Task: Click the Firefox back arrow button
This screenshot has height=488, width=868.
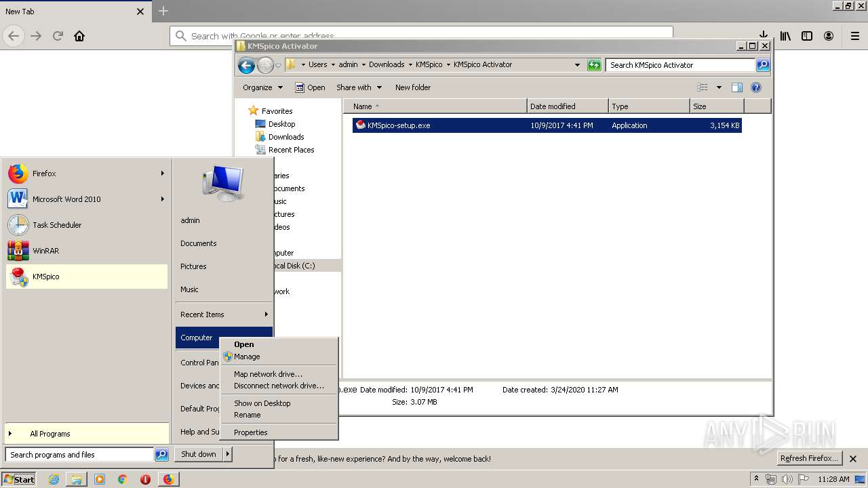Action: click(14, 36)
